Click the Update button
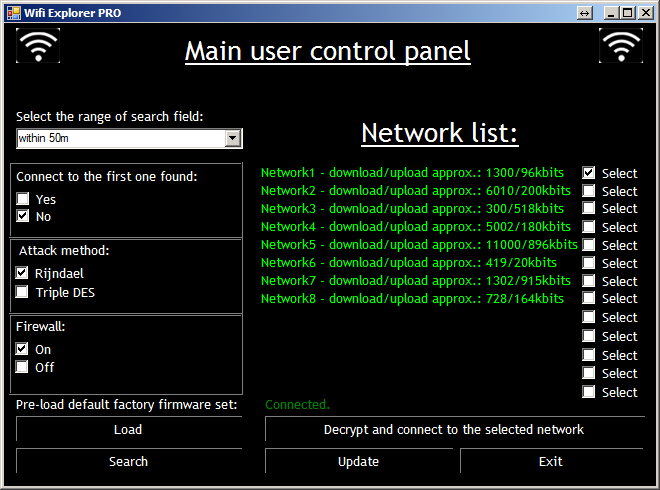This screenshot has height=490, width=660. [359, 461]
